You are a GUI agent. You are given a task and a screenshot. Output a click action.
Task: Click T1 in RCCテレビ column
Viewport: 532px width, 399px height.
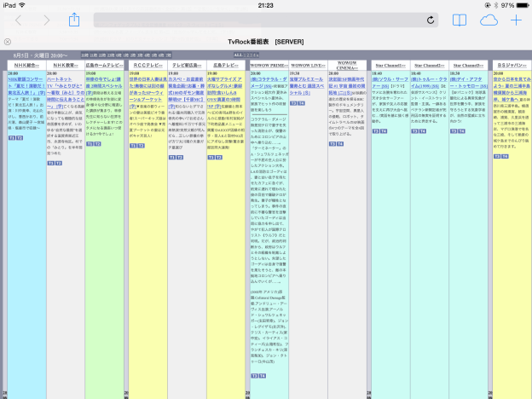133,146
